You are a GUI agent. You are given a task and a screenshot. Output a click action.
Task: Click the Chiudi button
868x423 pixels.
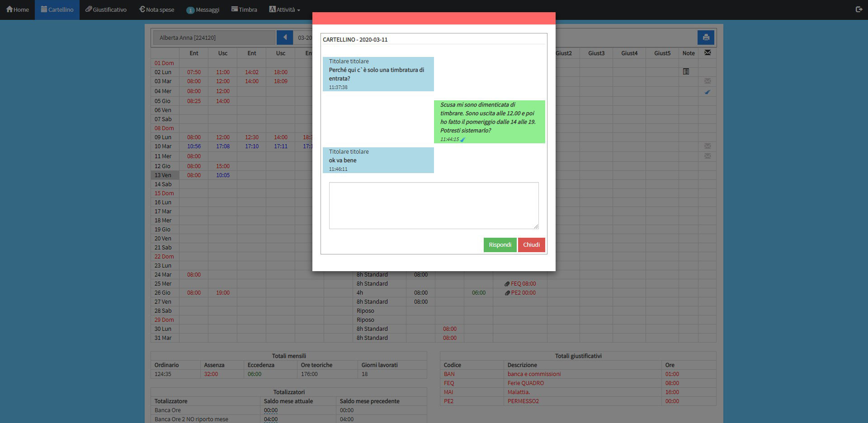click(532, 245)
